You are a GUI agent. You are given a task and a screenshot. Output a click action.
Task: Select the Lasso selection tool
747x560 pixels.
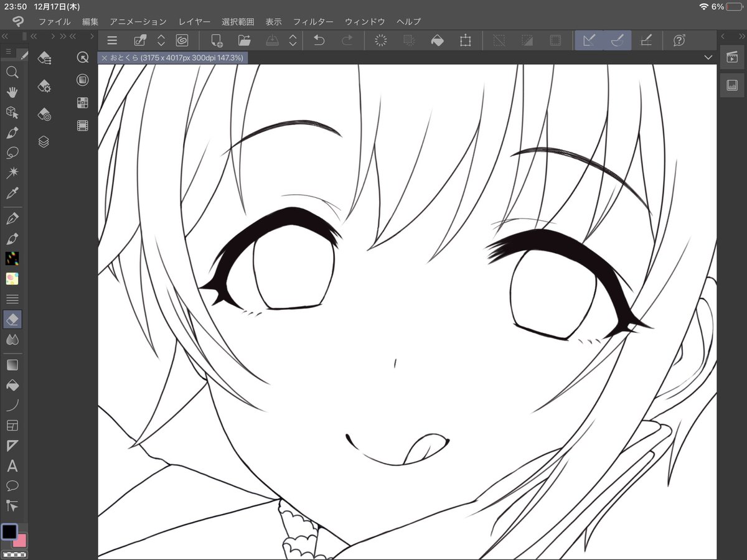tap(12, 153)
